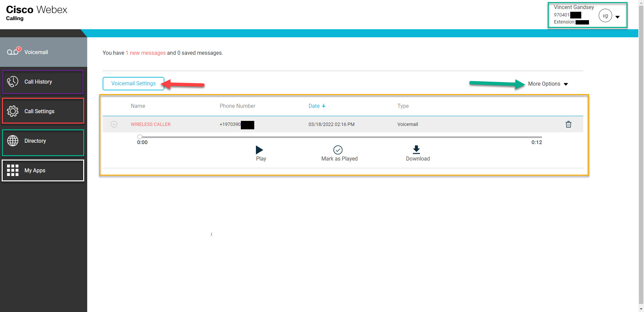The width and height of the screenshot is (644, 312).
Task: Click the 0:00 elapsed time label
Action: [142, 142]
